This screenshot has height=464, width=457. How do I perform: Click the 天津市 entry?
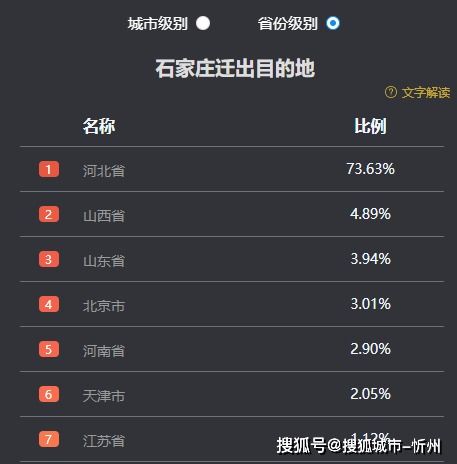(104, 396)
